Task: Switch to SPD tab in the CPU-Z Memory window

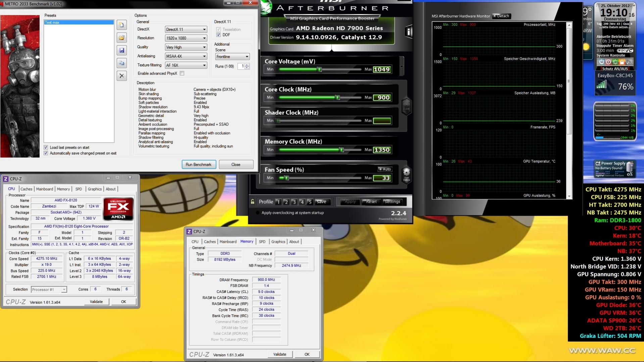Action: [262, 242]
